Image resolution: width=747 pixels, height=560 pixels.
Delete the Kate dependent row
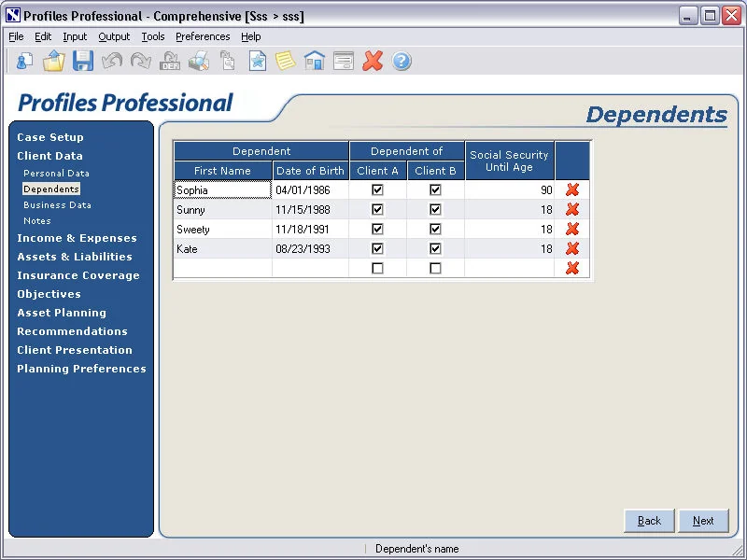pyautogui.click(x=572, y=248)
